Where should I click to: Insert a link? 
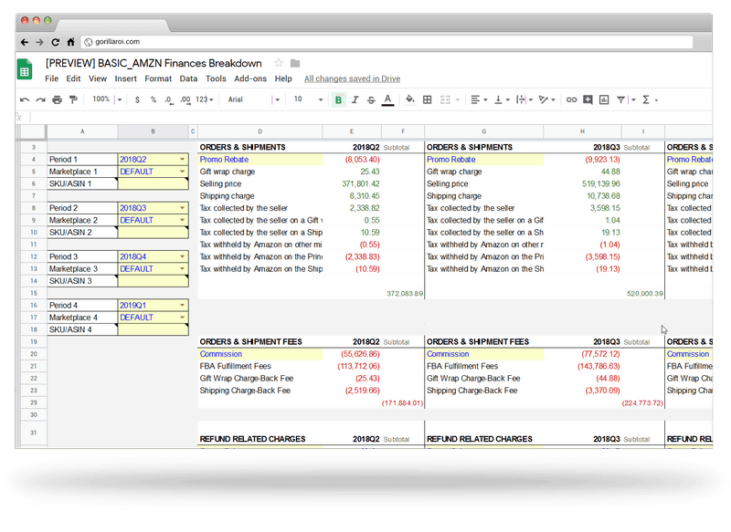[x=572, y=100]
